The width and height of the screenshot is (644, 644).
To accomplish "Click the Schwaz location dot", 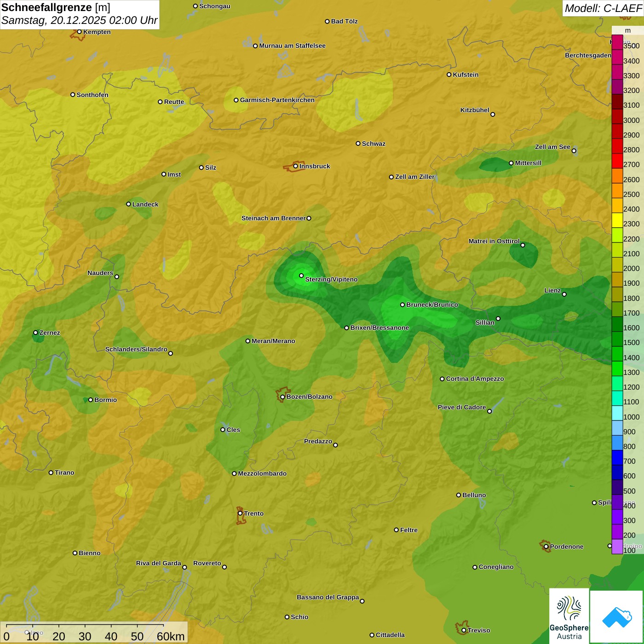I will [x=358, y=144].
